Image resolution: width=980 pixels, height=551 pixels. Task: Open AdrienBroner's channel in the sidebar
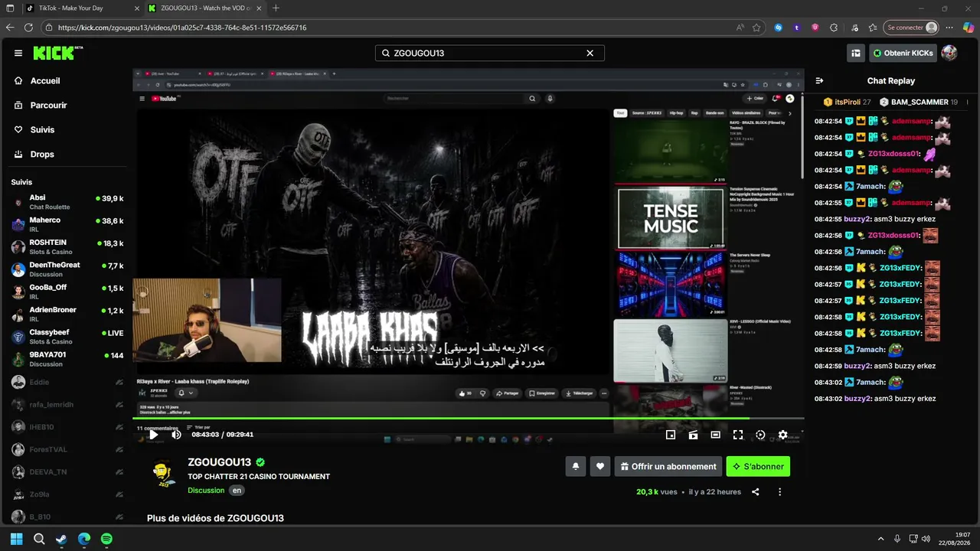[67, 315]
